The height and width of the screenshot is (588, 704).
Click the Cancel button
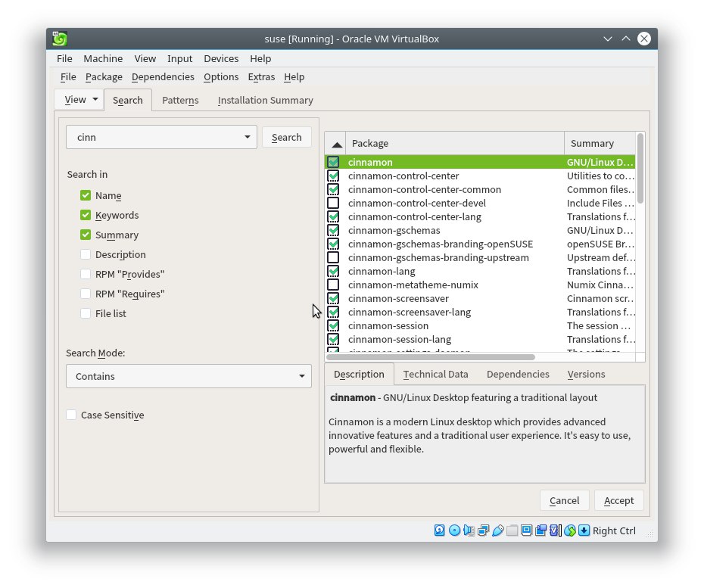[565, 500]
